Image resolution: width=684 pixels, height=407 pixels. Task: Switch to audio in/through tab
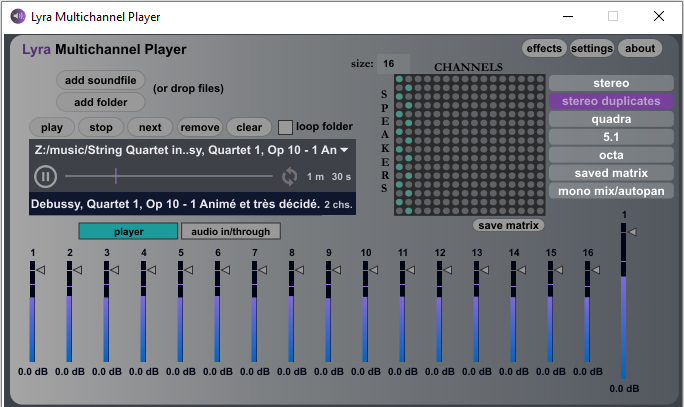click(x=230, y=231)
